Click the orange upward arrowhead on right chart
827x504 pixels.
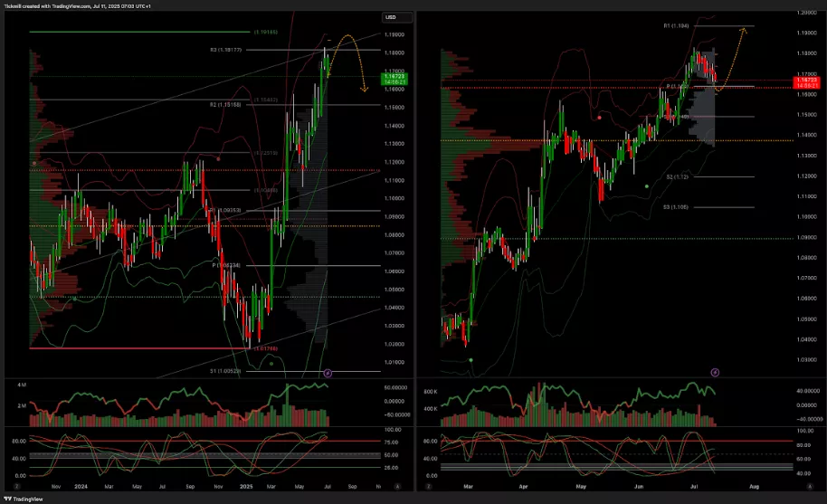pos(743,29)
